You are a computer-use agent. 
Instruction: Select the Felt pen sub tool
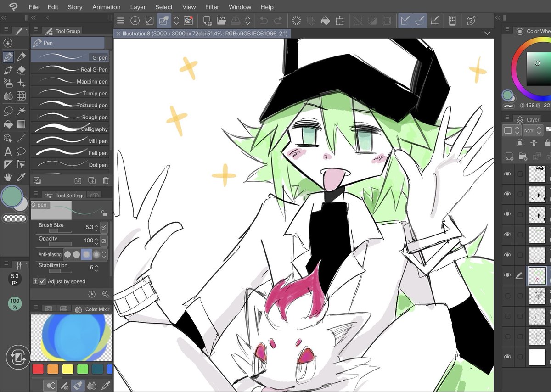[x=70, y=153]
